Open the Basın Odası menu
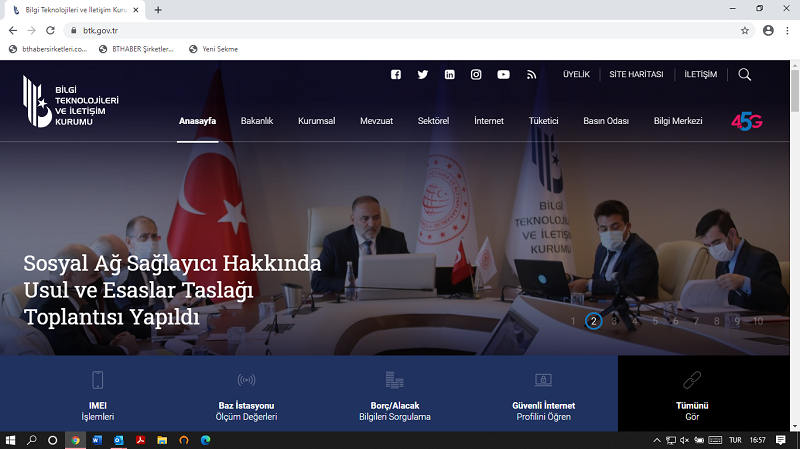The image size is (800, 449). pyautogui.click(x=606, y=121)
